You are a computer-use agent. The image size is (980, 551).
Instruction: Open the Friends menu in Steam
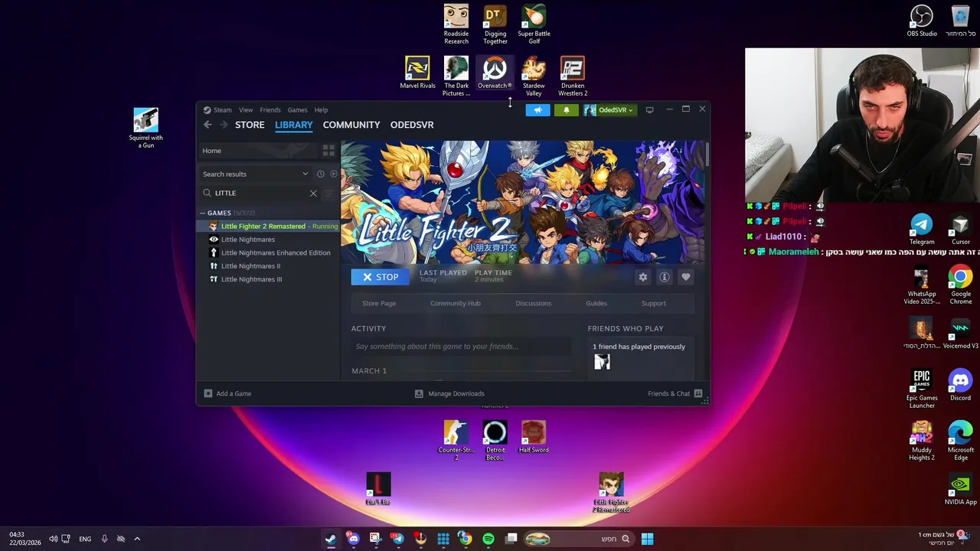point(270,110)
